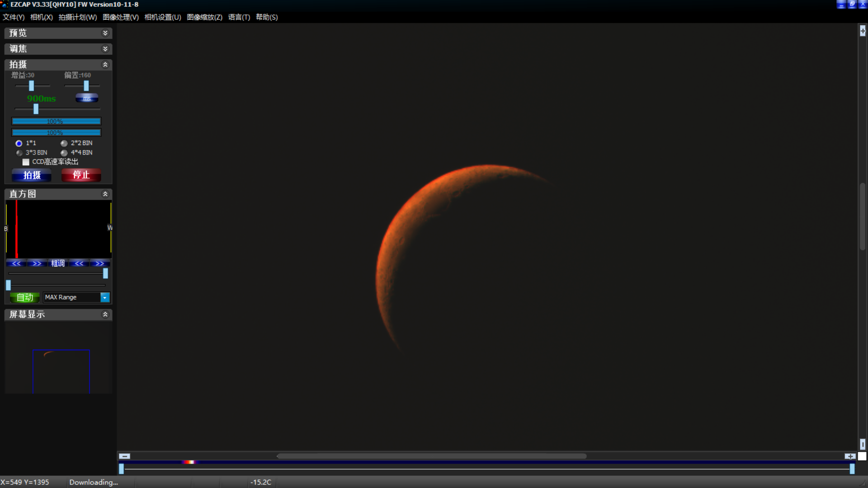The width and height of the screenshot is (868, 488).
Task: Select the 1*1 binning radio option
Action: click(19, 143)
